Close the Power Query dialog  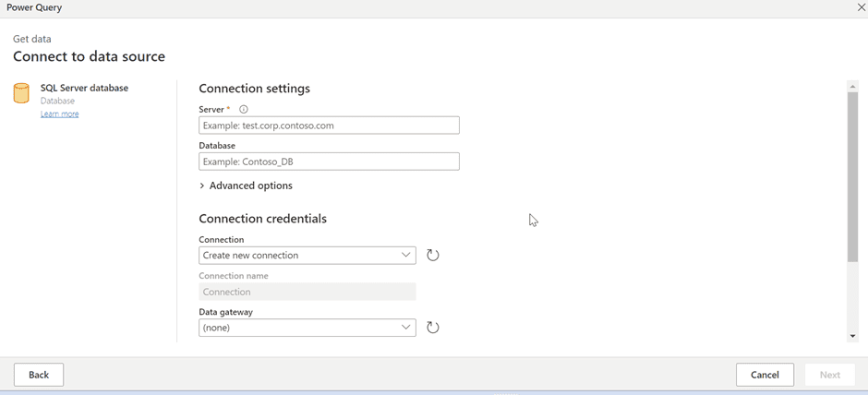(x=861, y=7)
